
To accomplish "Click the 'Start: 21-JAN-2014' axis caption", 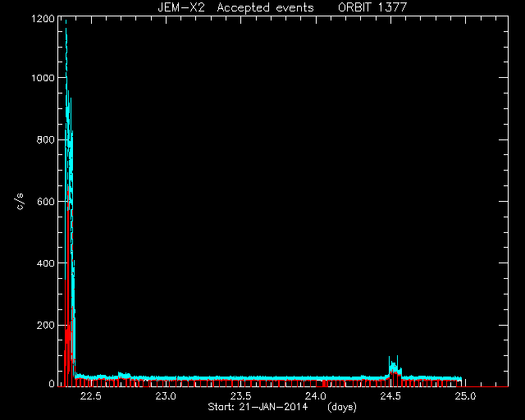I will click(258, 407).
